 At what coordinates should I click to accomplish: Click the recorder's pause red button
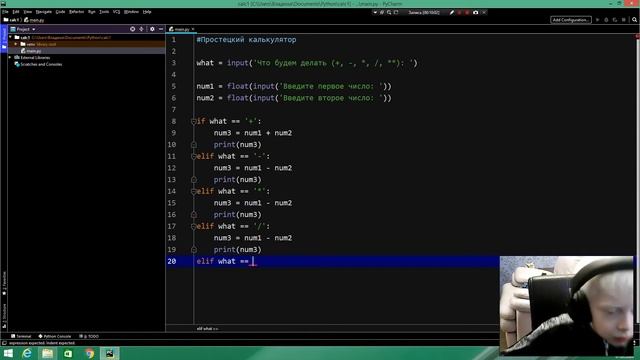pyautogui.click(x=460, y=12)
